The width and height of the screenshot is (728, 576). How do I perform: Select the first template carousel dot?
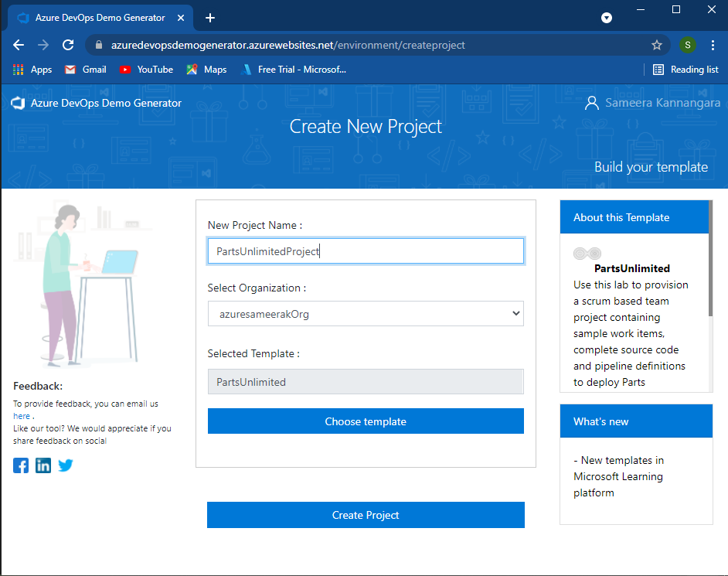coord(580,253)
